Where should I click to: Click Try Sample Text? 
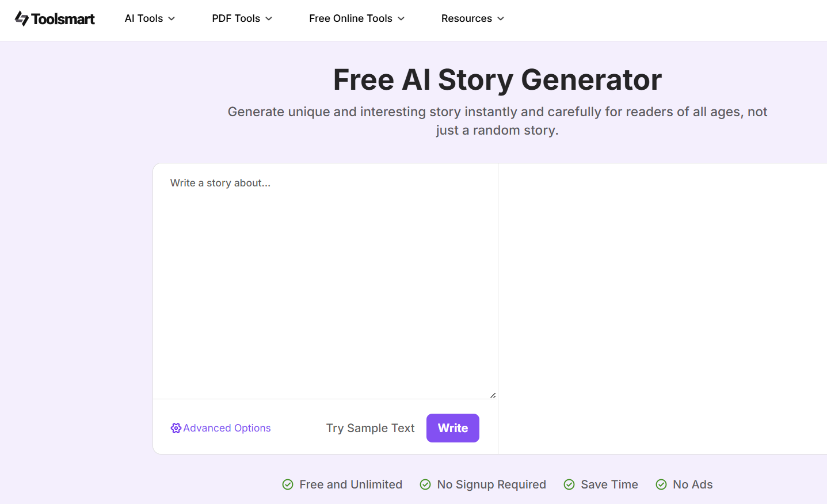point(370,428)
